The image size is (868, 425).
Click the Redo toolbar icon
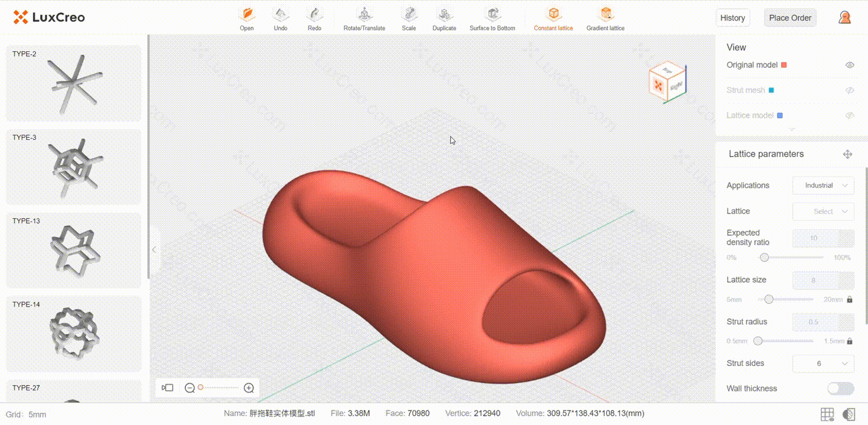(314, 18)
